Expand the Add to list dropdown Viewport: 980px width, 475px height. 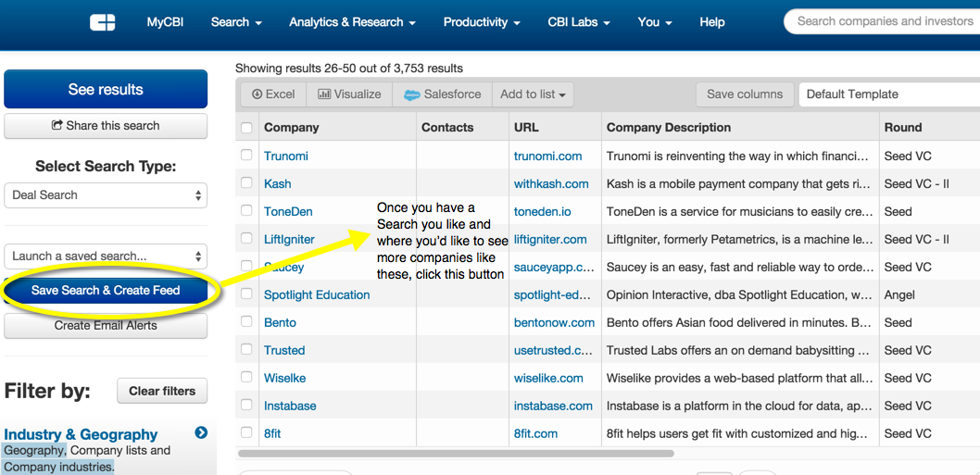pos(533,94)
